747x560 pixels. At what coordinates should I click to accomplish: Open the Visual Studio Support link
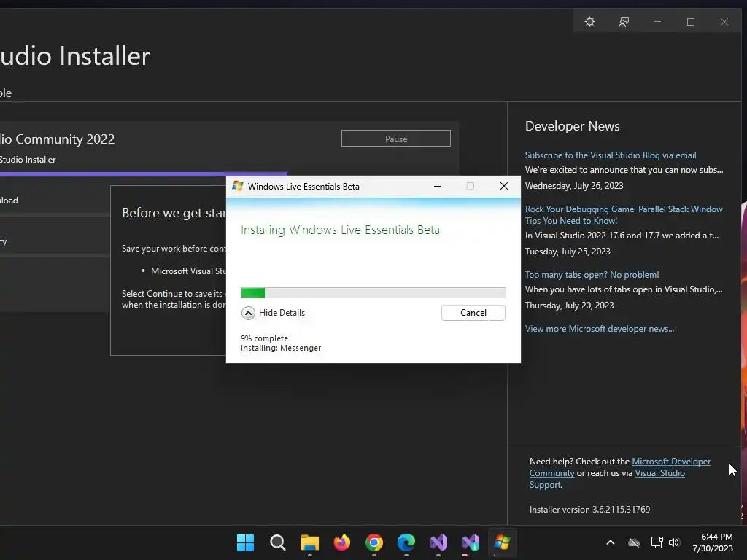[x=659, y=473]
